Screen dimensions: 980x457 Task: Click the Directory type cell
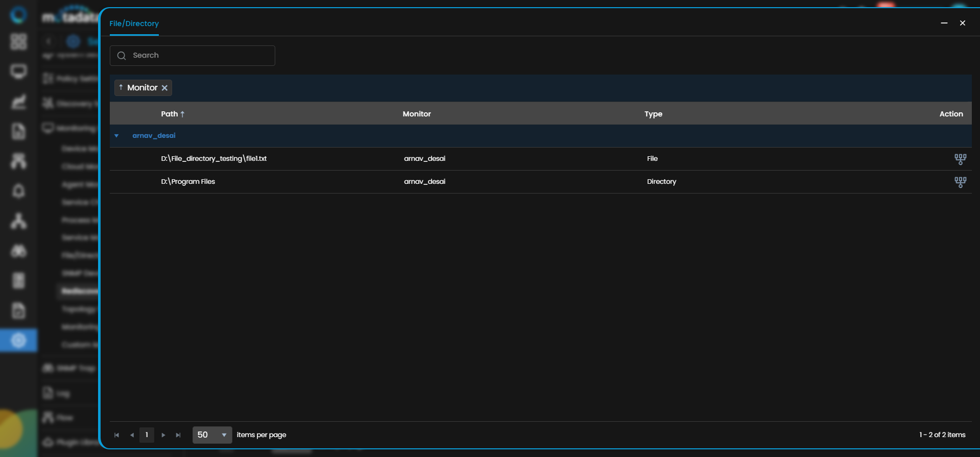(x=661, y=182)
